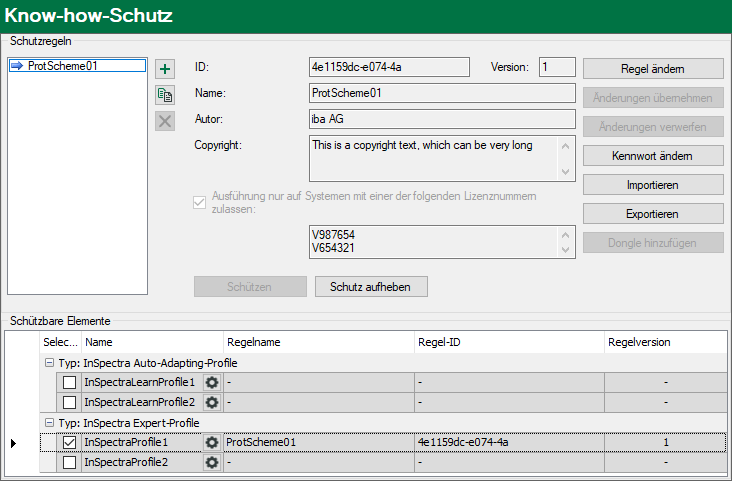Viewport: 732px width, 481px height.
Task: Click the Exportieren button
Action: click(652, 214)
